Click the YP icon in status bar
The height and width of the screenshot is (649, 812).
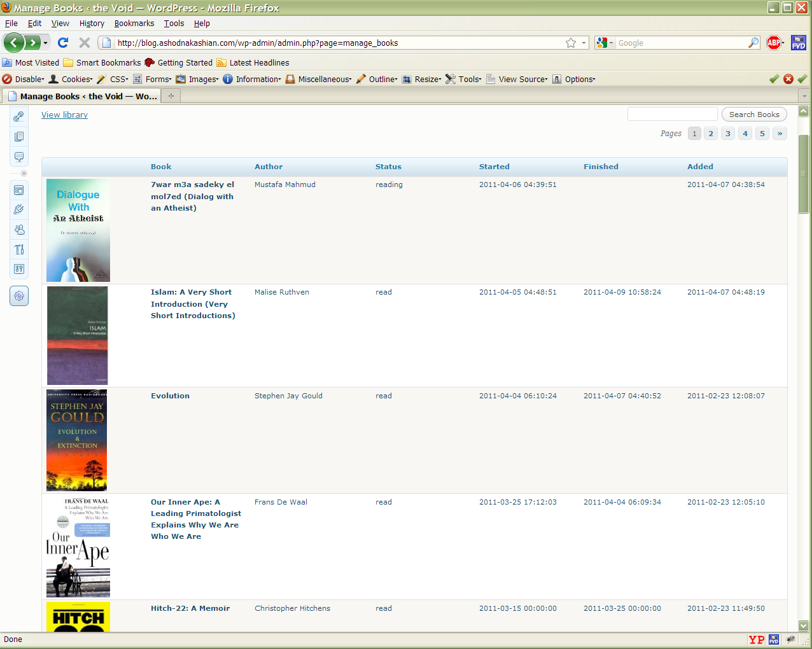(757, 639)
